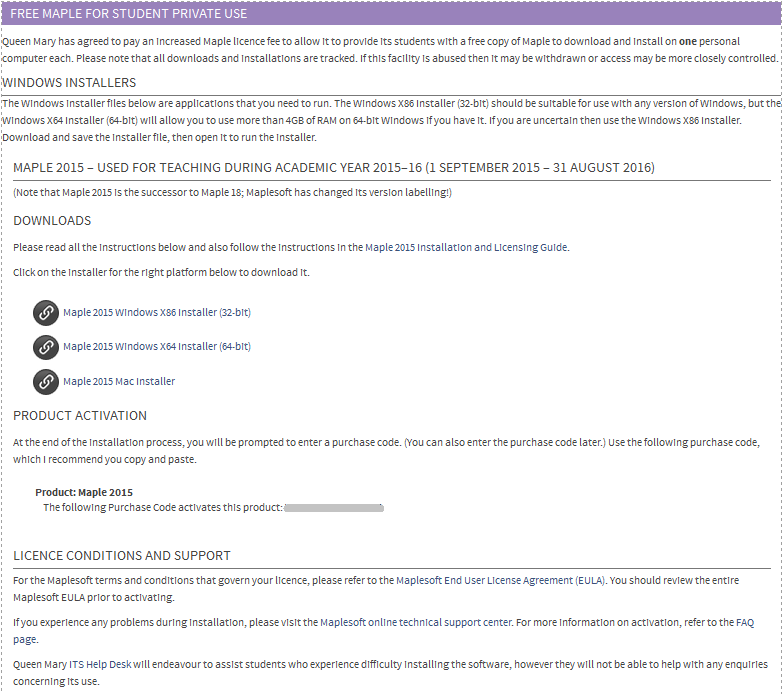The height and width of the screenshot is (694, 784).
Task: Click the note about Maple 18 successor
Action: click(232, 192)
